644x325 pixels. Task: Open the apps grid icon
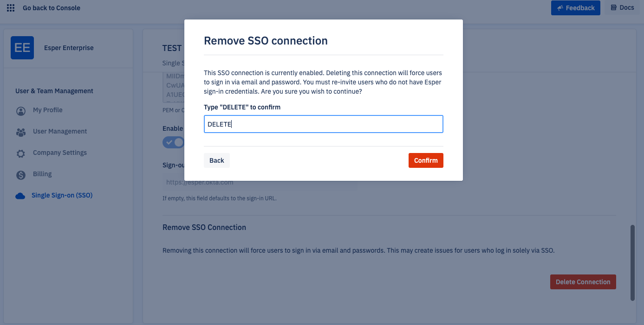coord(11,8)
